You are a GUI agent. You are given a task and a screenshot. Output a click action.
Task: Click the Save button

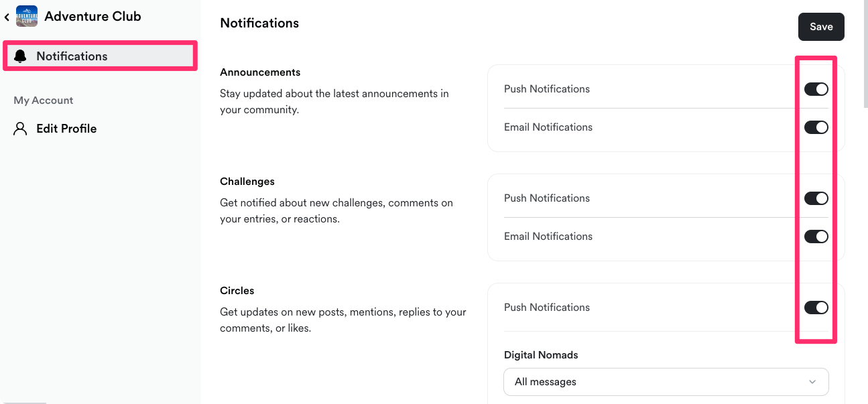[x=821, y=27]
